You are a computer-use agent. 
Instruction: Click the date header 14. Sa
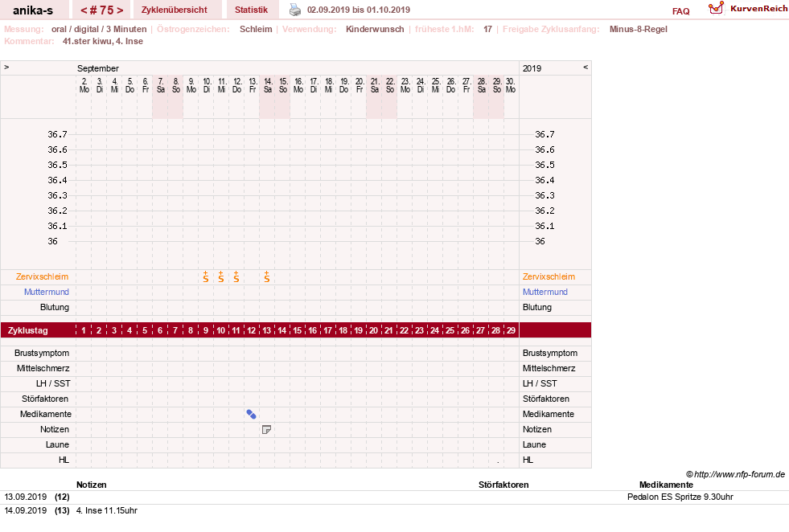[x=268, y=85]
